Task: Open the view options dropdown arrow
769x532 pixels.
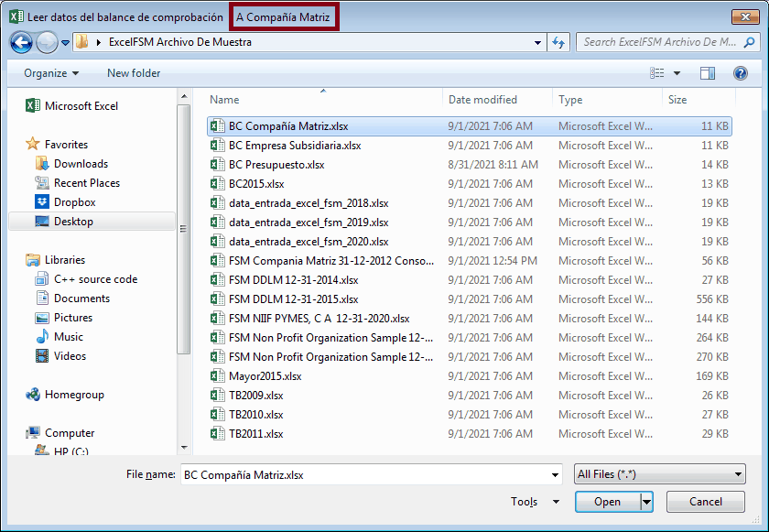Action: [x=677, y=73]
